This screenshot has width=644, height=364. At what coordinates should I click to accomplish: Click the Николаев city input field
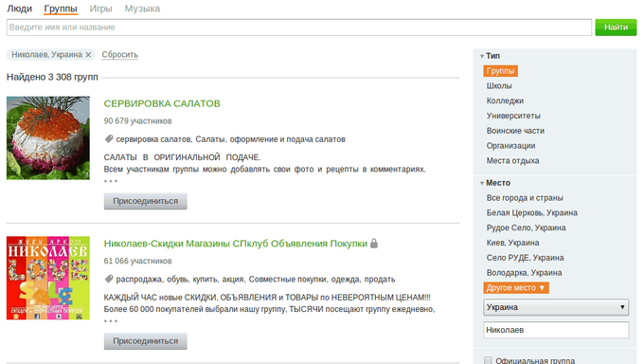[556, 330]
